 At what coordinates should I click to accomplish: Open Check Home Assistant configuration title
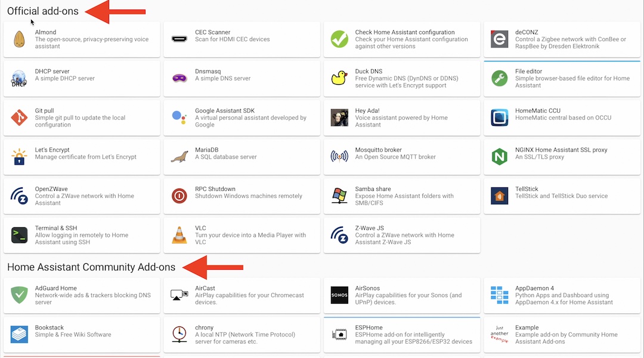404,32
